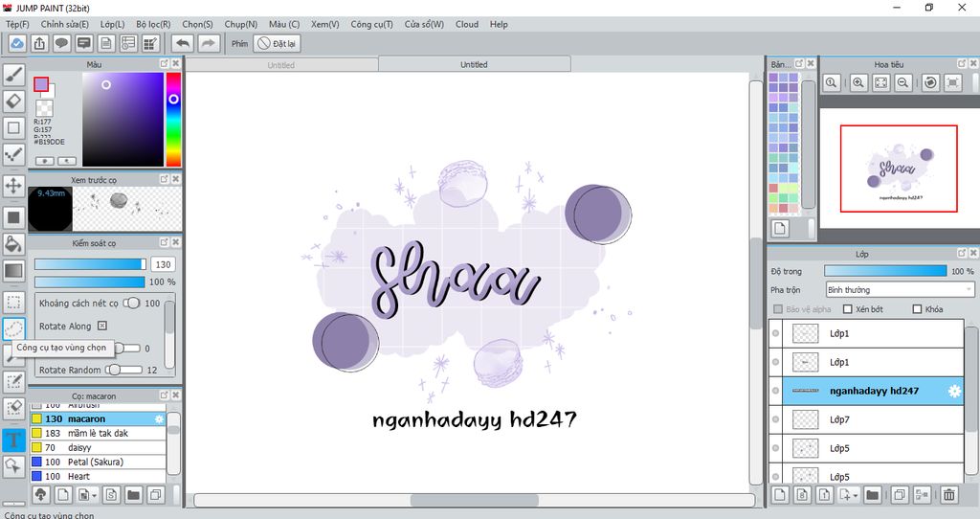The height and width of the screenshot is (519, 980).
Task: Open Pha trộn blend mode dropdown
Action: coord(900,289)
